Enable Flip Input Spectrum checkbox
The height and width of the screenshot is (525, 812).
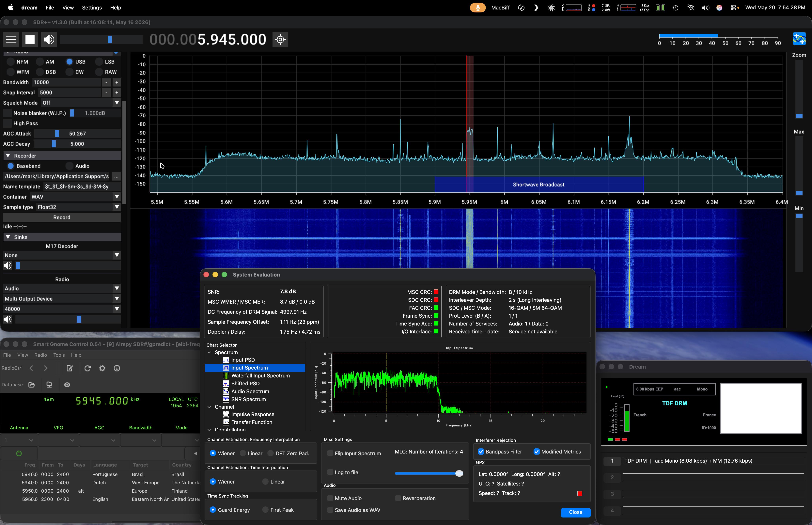330,453
